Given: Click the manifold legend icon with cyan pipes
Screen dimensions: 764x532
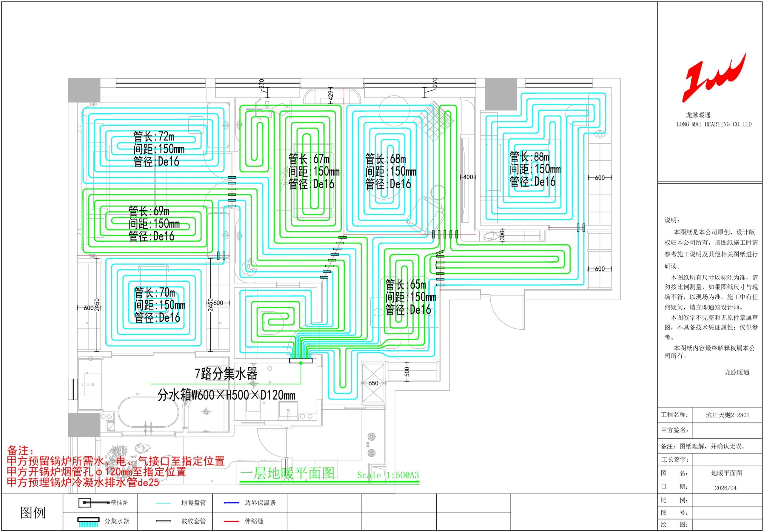Looking at the screenshot, I should click(89, 522).
